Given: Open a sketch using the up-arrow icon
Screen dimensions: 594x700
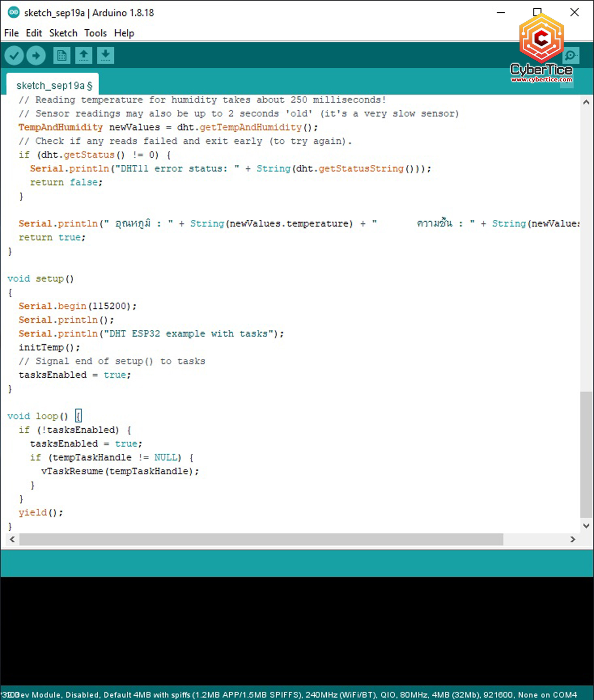Looking at the screenshot, I should point(84,56).
